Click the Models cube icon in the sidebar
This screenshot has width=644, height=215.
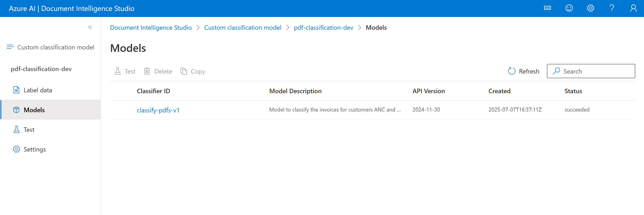[x=16, y=110]
